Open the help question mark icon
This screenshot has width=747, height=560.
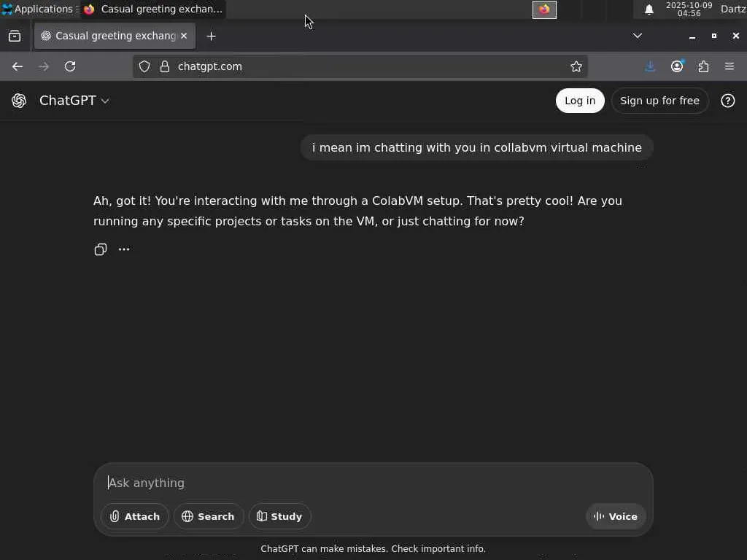click(727, 101)
